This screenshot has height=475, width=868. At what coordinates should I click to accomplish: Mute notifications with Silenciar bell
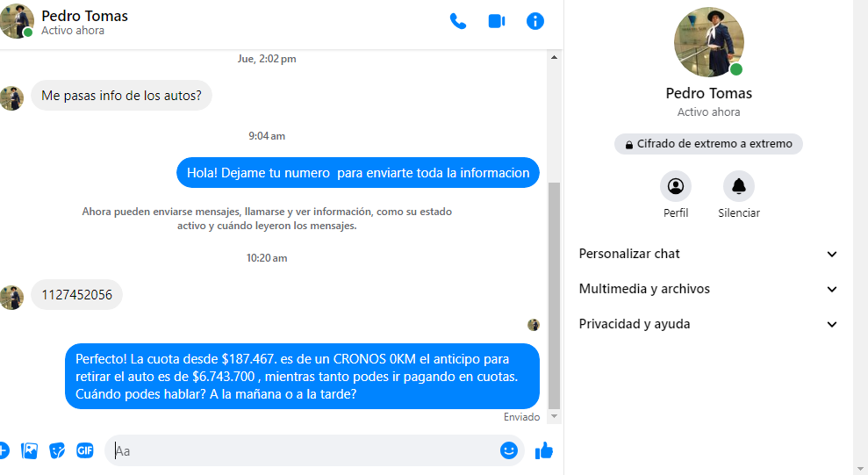[738, 186]
